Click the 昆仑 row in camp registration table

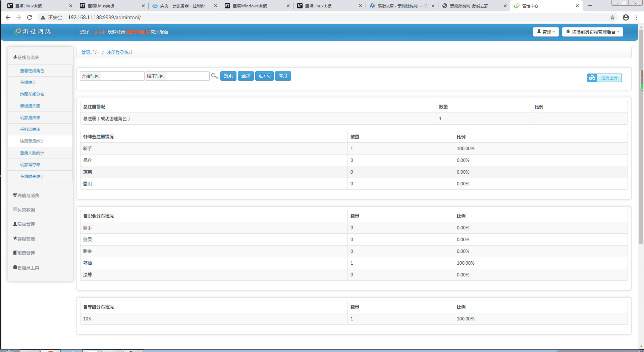pos(354,160)
